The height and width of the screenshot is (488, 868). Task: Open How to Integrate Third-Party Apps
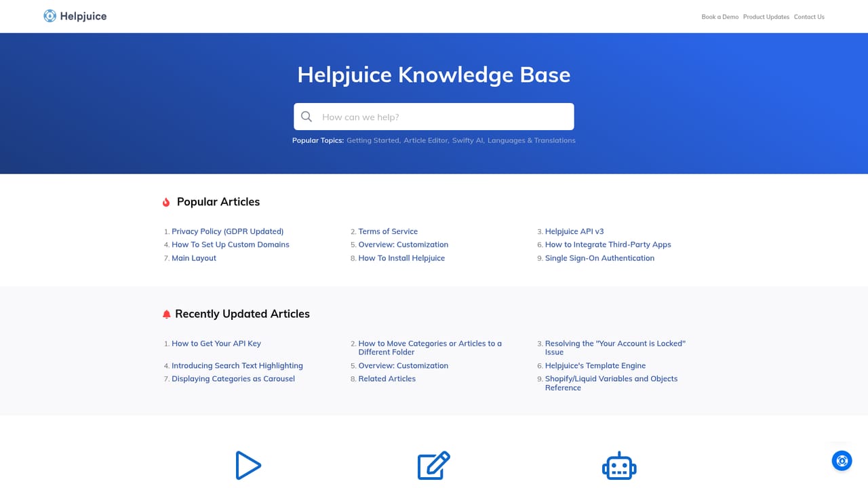tap(608, 245)
